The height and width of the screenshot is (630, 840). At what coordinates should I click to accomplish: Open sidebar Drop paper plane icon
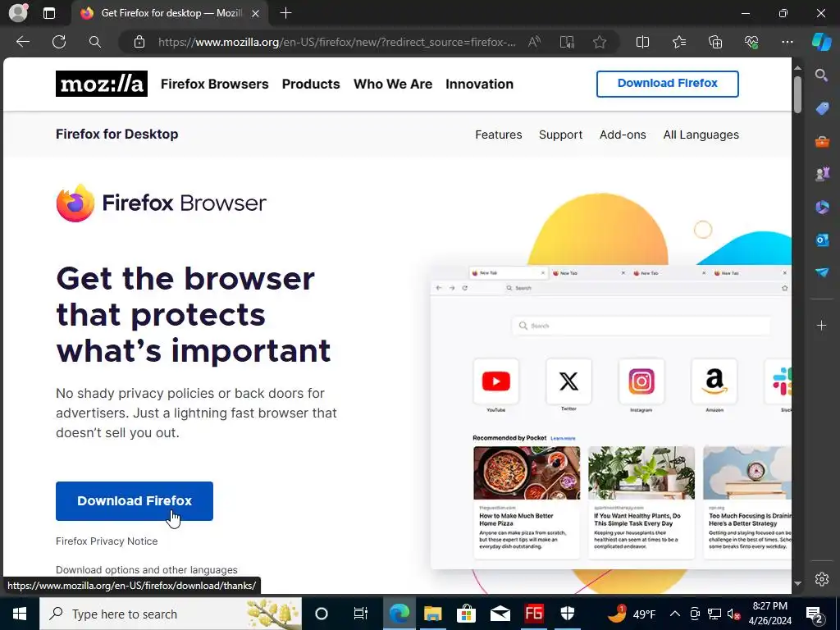tap(822, 272)
